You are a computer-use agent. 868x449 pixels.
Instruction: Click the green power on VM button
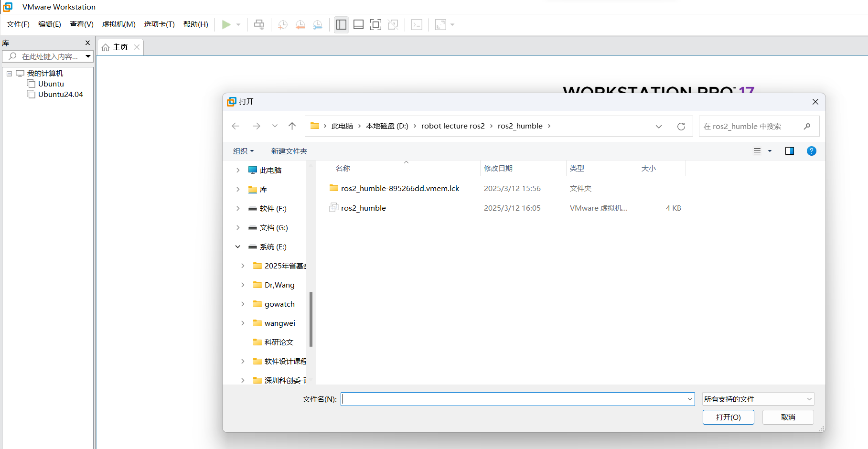pos(226,24)
